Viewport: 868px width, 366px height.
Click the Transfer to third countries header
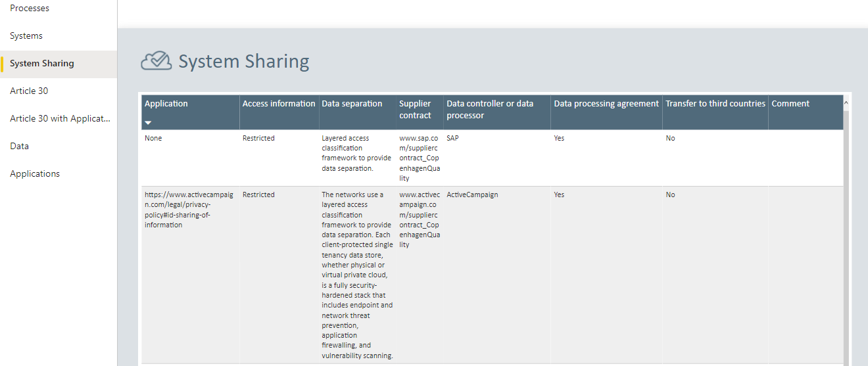pyautogui.click(x=715, y=104)
